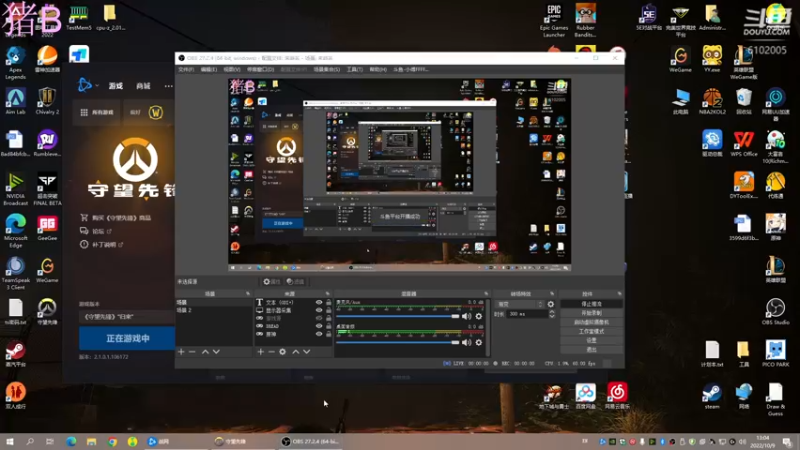800x450 pixels.
Task: Click the blue Now Playing button in Battle.net
Action: coord(127,338)
